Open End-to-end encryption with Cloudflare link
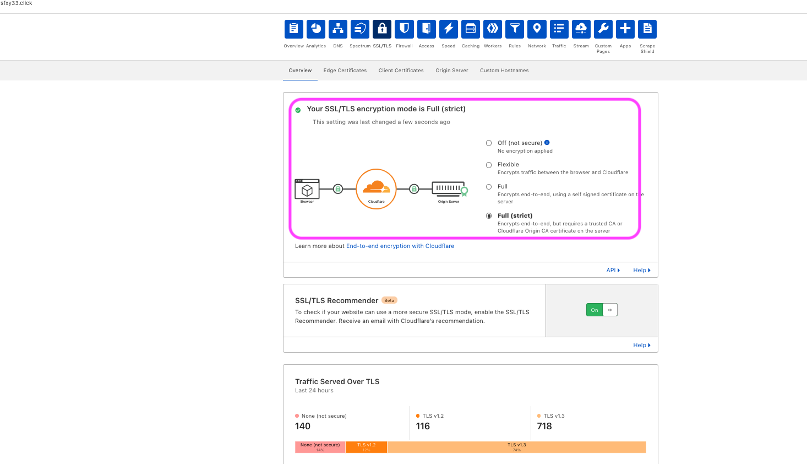808x464 pixels. point(400,246)
